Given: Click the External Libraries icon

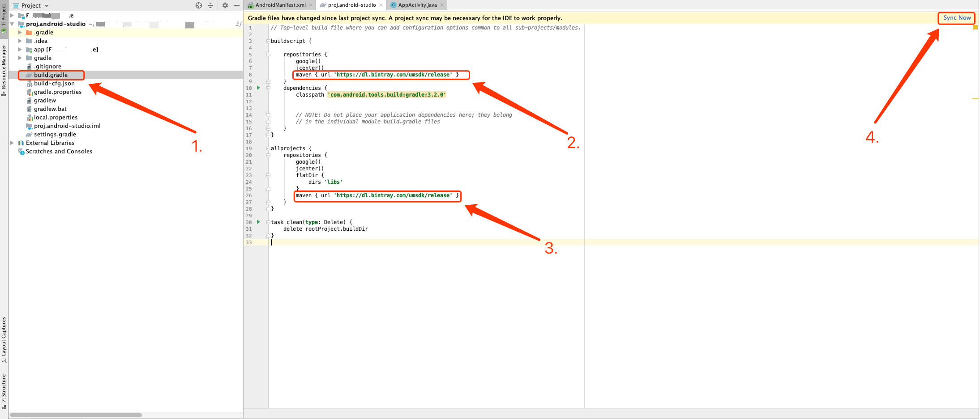Looking at the screenshot, I should coord(21,143).
